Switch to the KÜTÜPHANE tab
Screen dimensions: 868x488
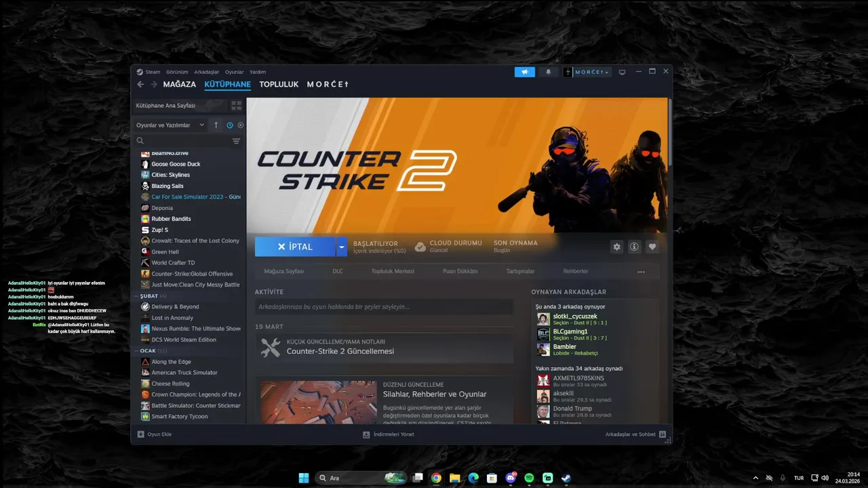pyautogui.click(x=228, y=85)
